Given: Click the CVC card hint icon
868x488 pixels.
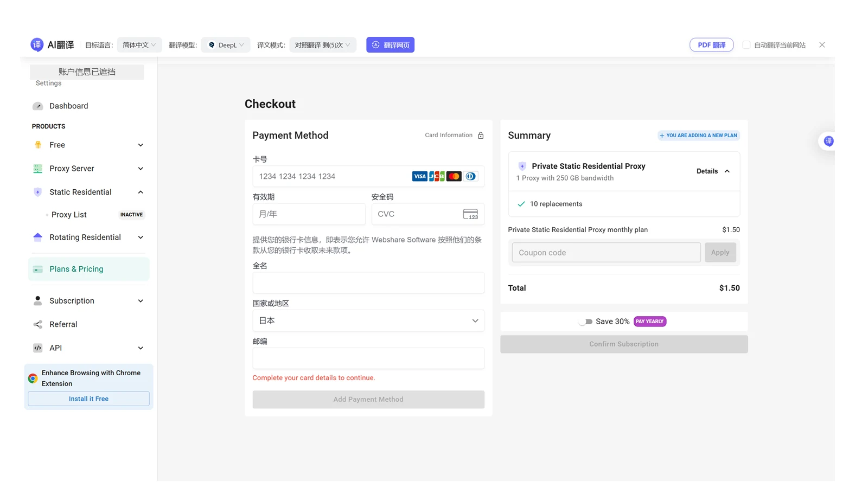Looking at the screenshot, I should [x=470, y=214].
